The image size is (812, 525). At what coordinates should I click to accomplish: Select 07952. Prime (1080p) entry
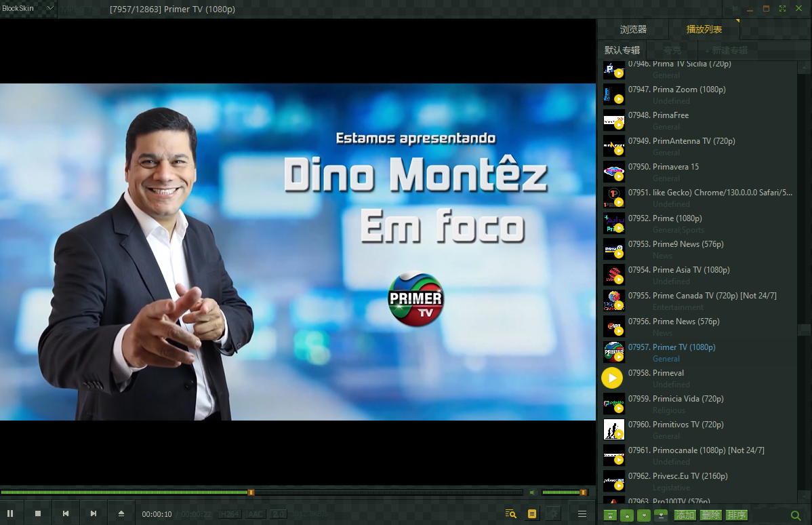699,223
